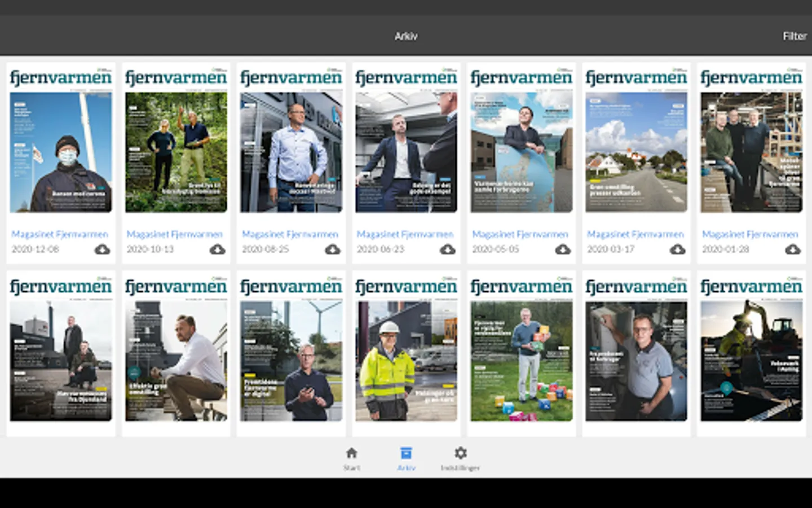The height and width of the screenshot is (508, 812).
Task: Download the 2020-12-08 issue via cloud icon
Action: click(102, 249)
